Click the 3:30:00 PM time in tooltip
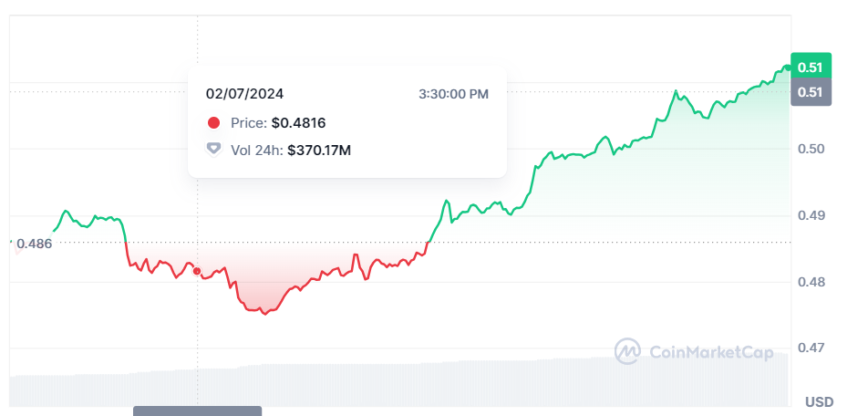Viewport: 868px width, 416px height. pos(453,94)
